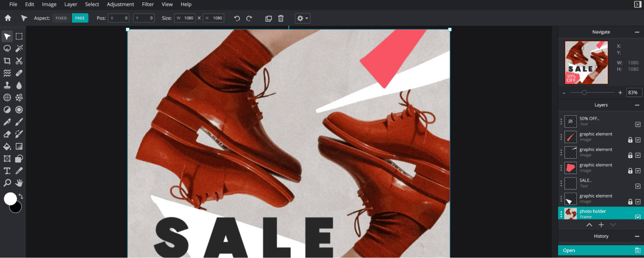Toggle visibility of white-streak graphic element layer
Image resolution: width=644 pixels, height=258 pixels.
[638, 155]
